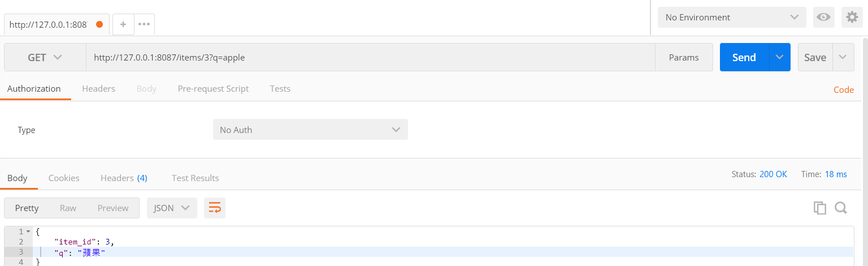Open the GET method dropdown
Viewport: 868px width, 266px height.
coord(45,57)
